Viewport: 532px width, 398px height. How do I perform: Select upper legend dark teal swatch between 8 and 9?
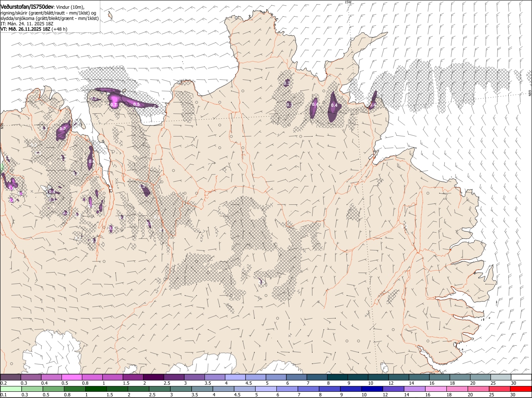pyautogui.click(x=337, y=377)
